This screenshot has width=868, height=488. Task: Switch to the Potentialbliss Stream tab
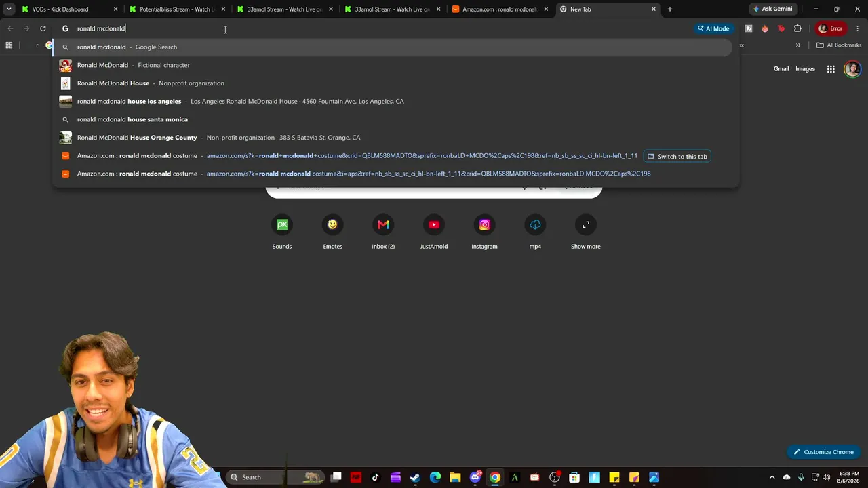[176, 9]
